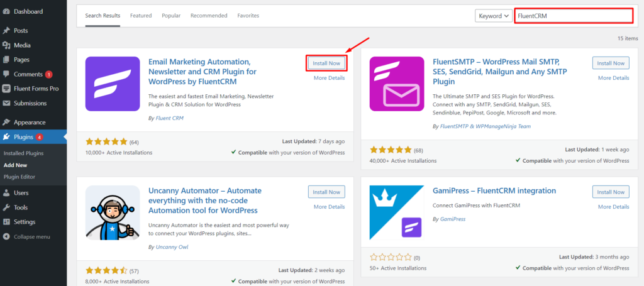This screenshot has width=644, height=286.
Task: Go to Installed Plugins submenu
Action: (23, 153)
